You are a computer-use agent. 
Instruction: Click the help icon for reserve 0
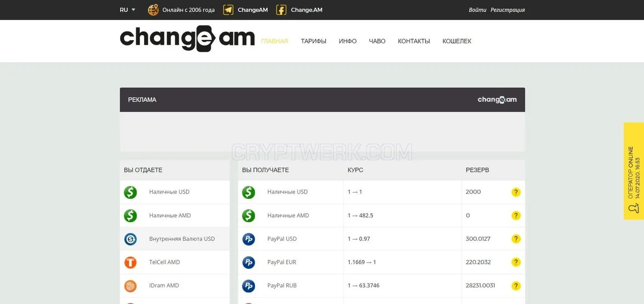[x=516, y=216]
